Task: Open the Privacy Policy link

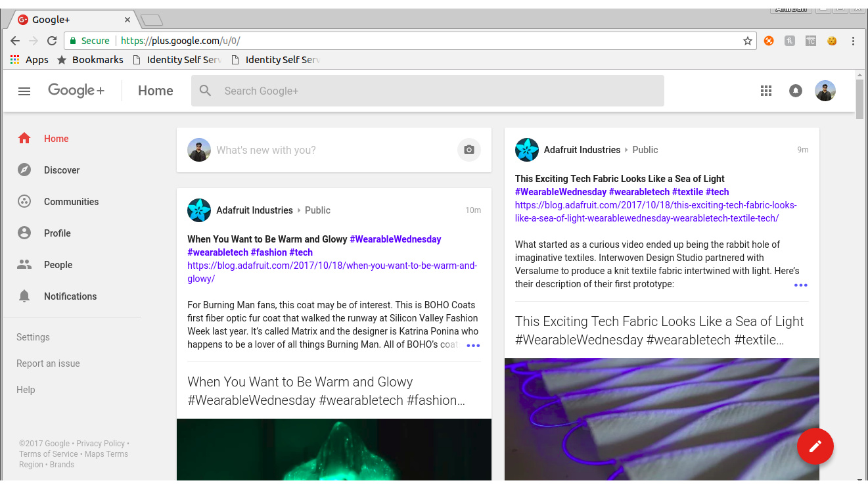Action: tap(101, 444)
